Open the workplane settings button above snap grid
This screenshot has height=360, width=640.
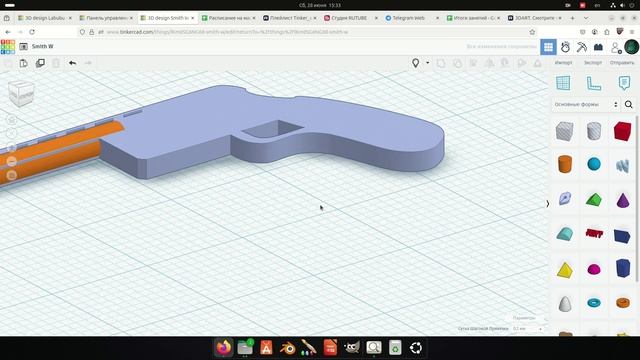coord(524,318)
